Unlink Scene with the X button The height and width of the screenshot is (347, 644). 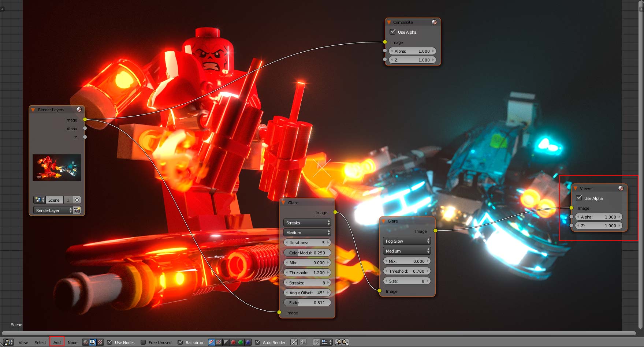(x=77, y=200)
